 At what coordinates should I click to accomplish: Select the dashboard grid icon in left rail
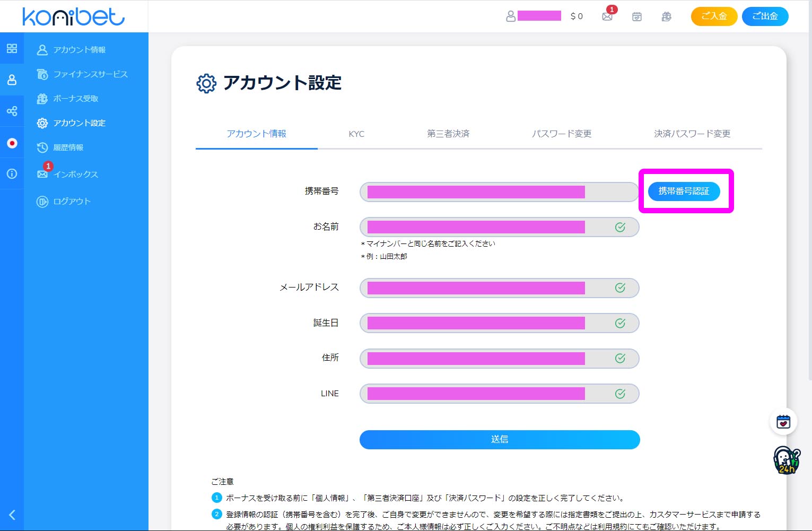click(x=12, y=48)
